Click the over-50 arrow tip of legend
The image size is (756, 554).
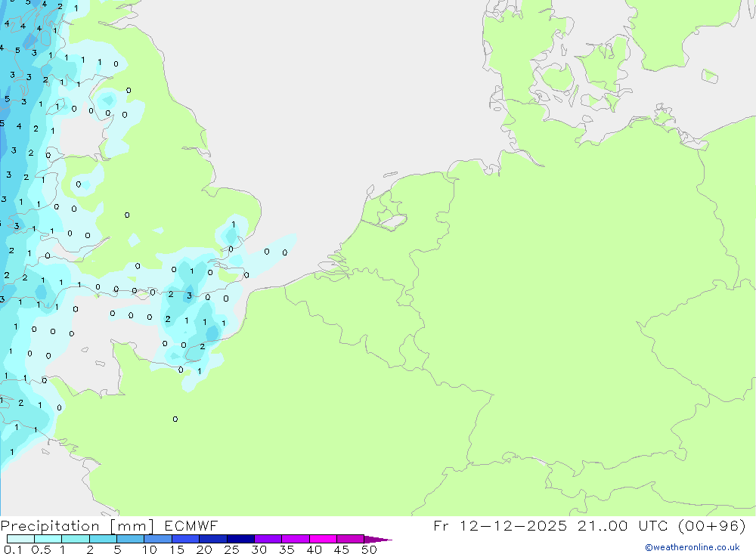coord(378,540)
